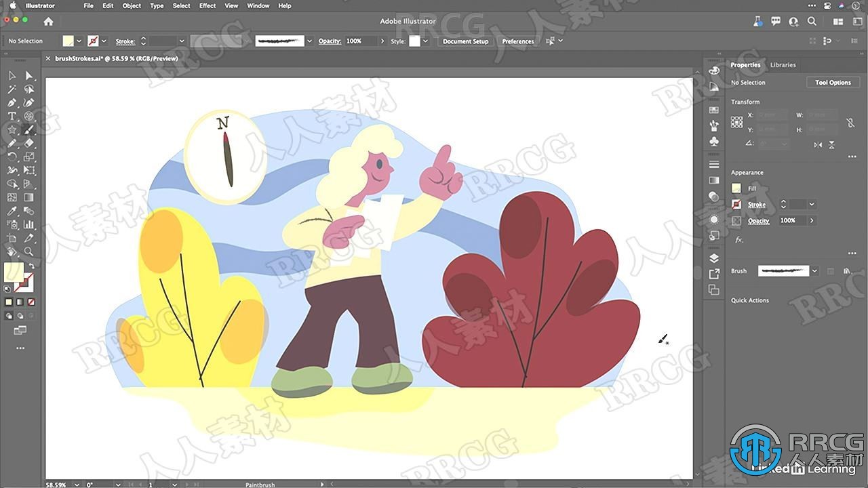Viewport: 868px width, 488px height.
Task: Open the Asset Export panel icon
Action: point(714,274)
